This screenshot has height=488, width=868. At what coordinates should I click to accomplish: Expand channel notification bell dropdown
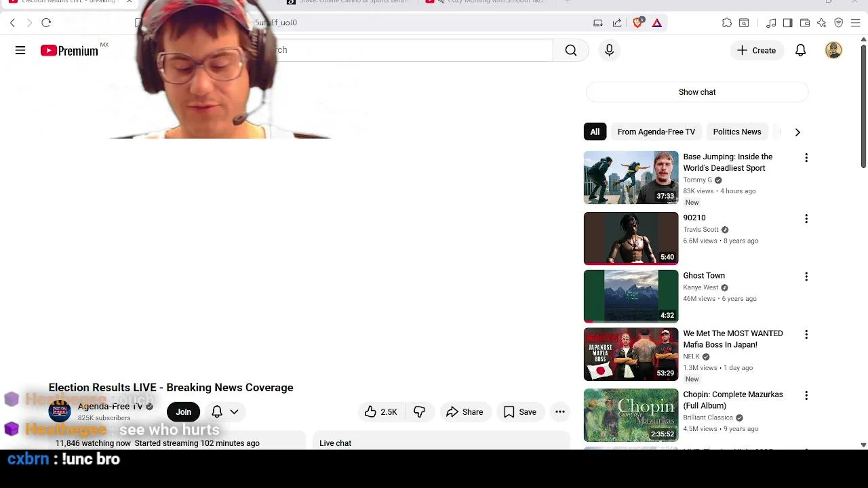tap(224, 412)
